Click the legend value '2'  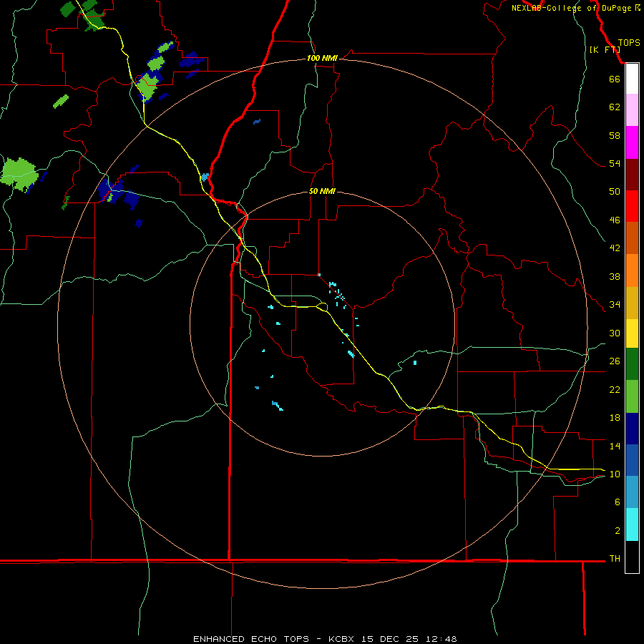[x=618, y=531]
